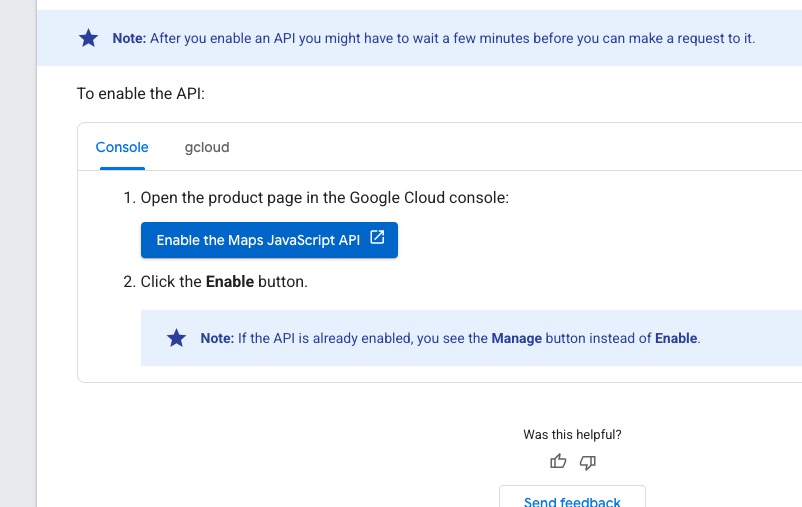Screen dimensions: 802x507
Task: Click the bold "Enable" ending the Manage note
Action: (676, 338)
